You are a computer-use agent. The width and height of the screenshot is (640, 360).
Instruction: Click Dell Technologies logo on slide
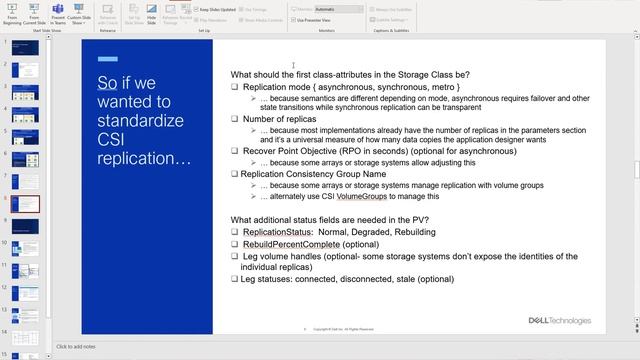(x=560, y=320)
